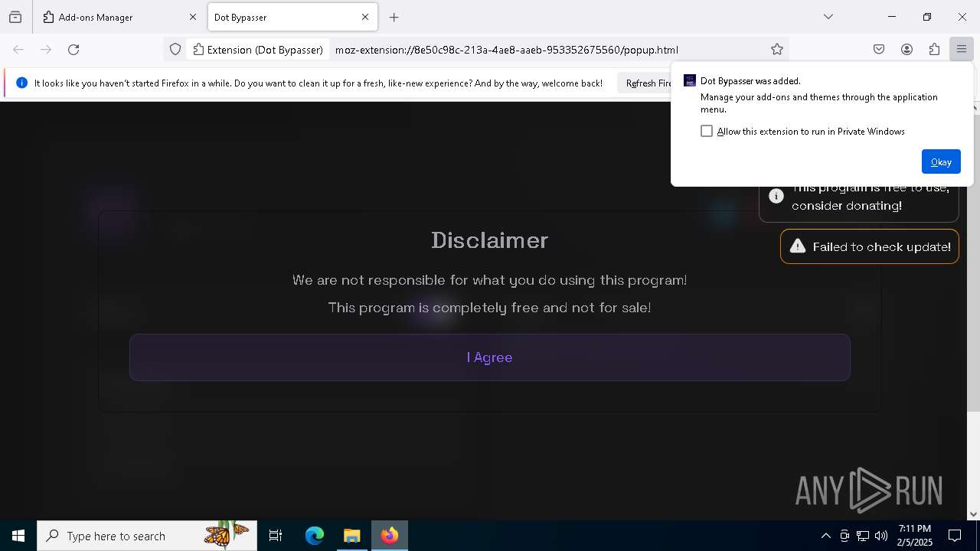This screenshot has height=551, width=980.
Task: Click Okay in extension added popup
Action: point(941,161)
